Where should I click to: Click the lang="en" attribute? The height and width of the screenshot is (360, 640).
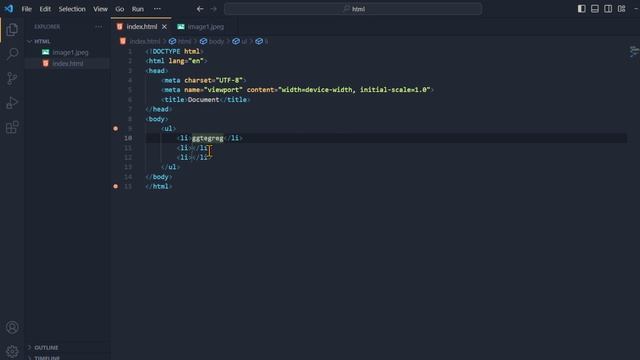[186, 61]
